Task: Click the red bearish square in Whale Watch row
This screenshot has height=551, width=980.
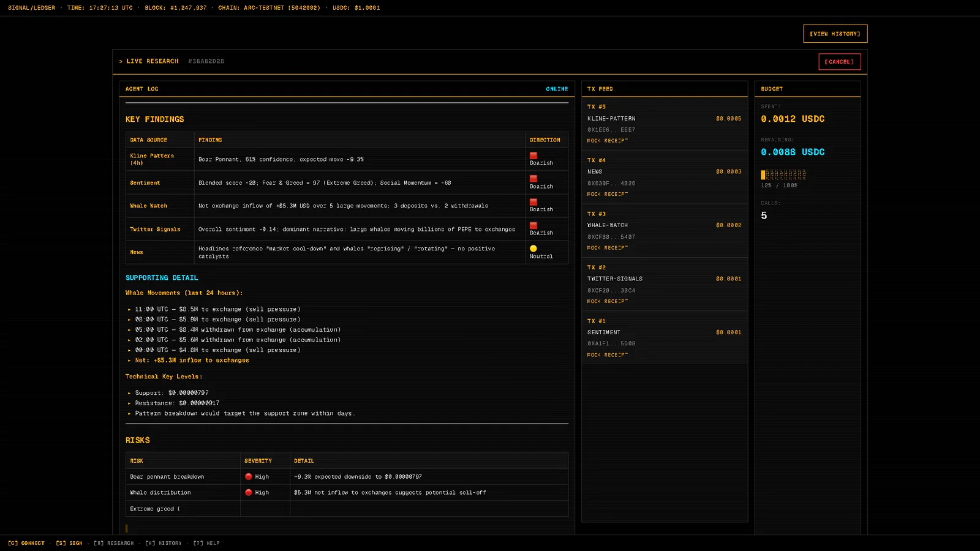Action: (x=533, y=202)
